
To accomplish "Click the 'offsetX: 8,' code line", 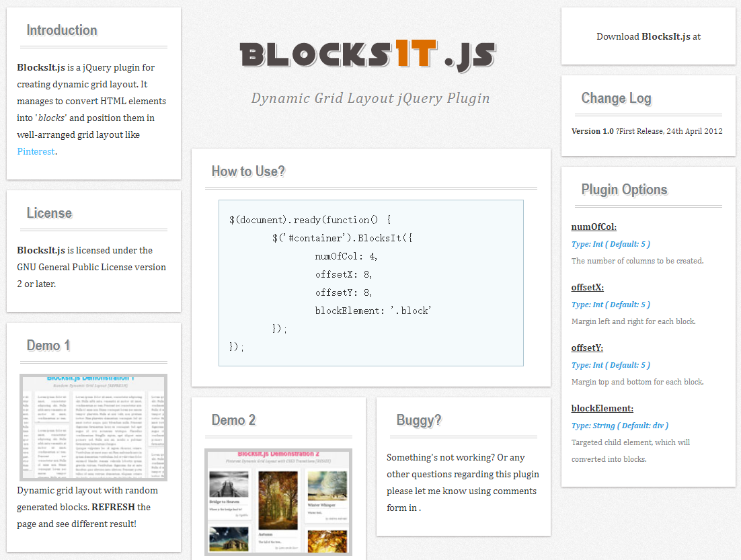I will pos(344,274).
